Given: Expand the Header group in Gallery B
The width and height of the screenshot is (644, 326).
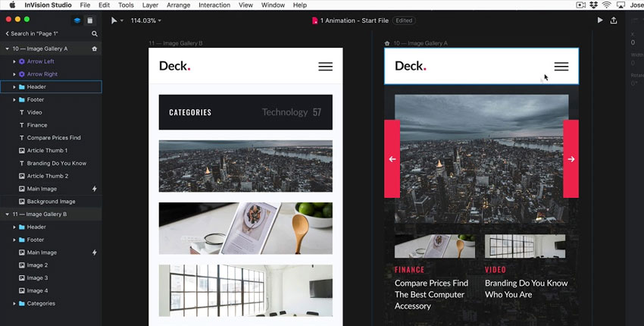Looking at the screenshot, I should [x=14, y=227].
